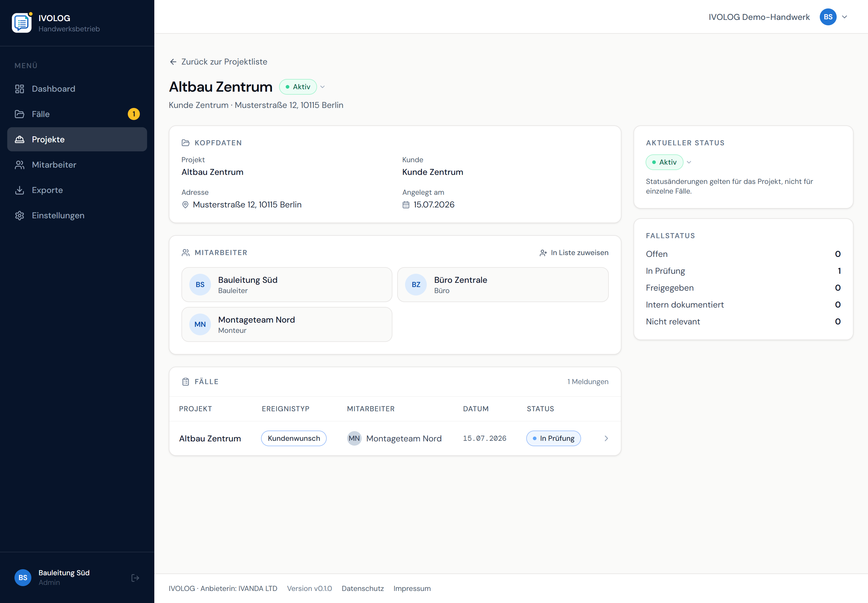Click the IVOLOG logo icon
Viewport: 868px width, 603px height.
(x=22, y=23)
